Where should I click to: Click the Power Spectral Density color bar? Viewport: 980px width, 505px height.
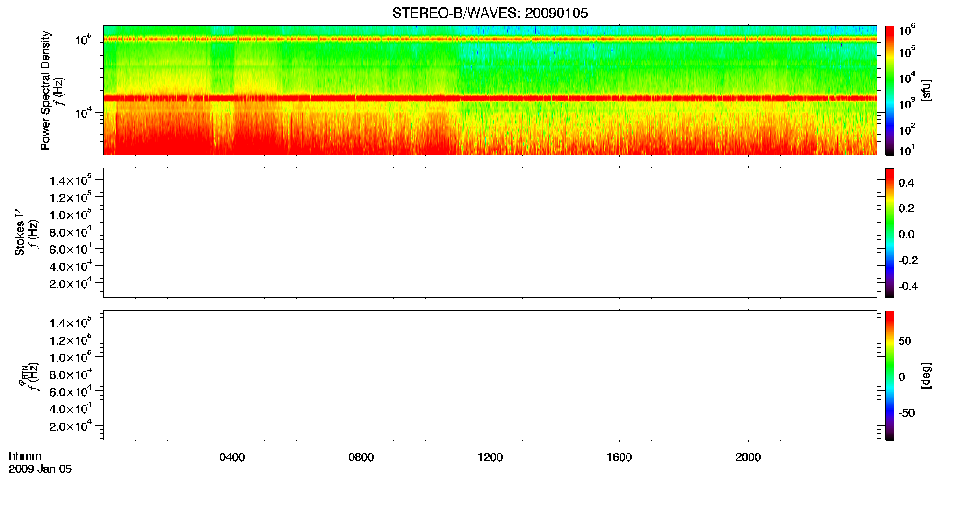(889, 90)
